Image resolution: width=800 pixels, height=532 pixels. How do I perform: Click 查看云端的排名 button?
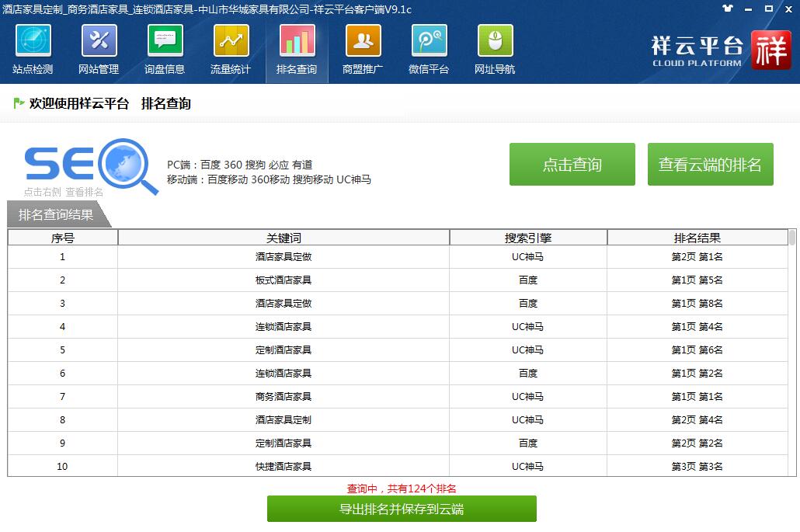[710, 165]
